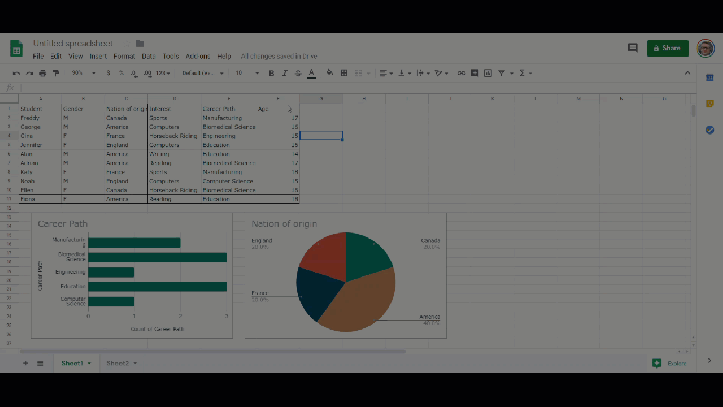Click the Explore button
Image resolution: width=723 pixels, height=407 pixels.
[669, 363]
